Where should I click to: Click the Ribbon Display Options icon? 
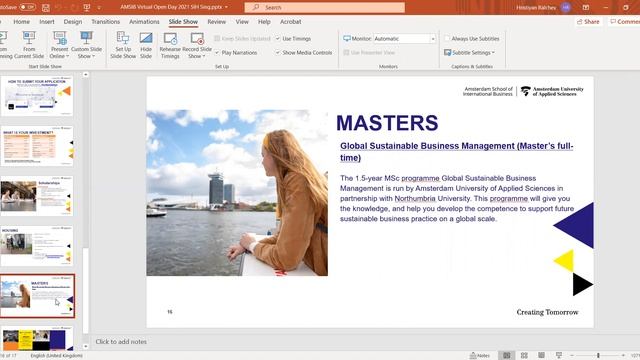(x=586, y=7)
